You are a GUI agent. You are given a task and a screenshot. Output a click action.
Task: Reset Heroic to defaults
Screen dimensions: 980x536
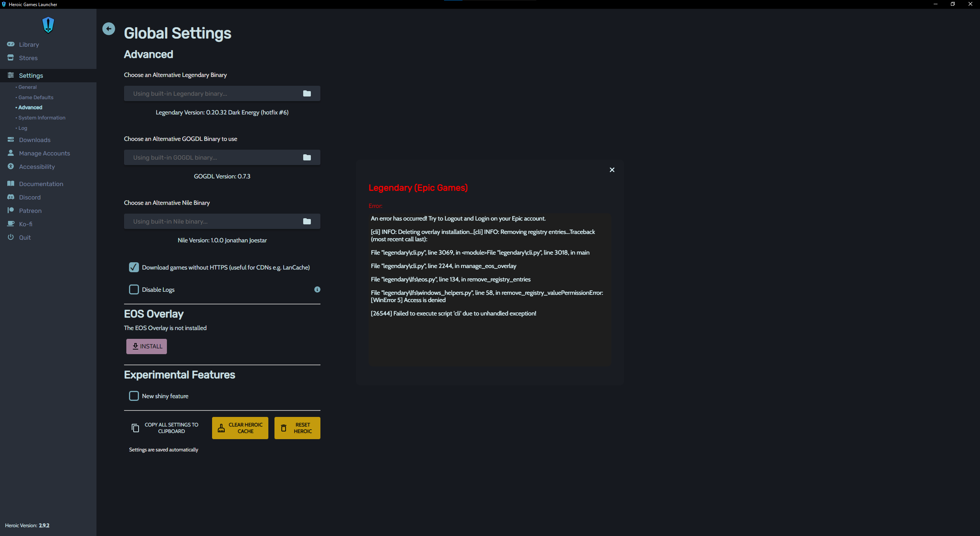pos(297,428)
